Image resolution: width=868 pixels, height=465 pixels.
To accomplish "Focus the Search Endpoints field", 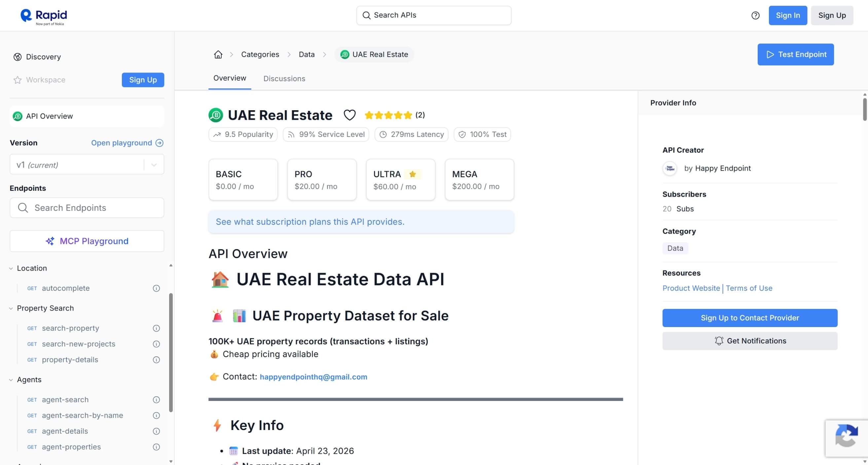I will tap(87, 208).
